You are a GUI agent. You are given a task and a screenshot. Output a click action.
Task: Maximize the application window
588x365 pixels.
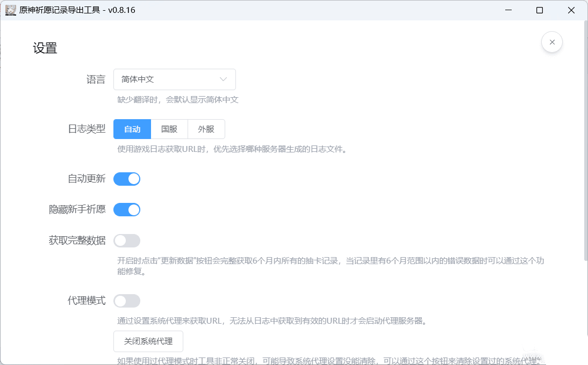click(x=540, y=10)
